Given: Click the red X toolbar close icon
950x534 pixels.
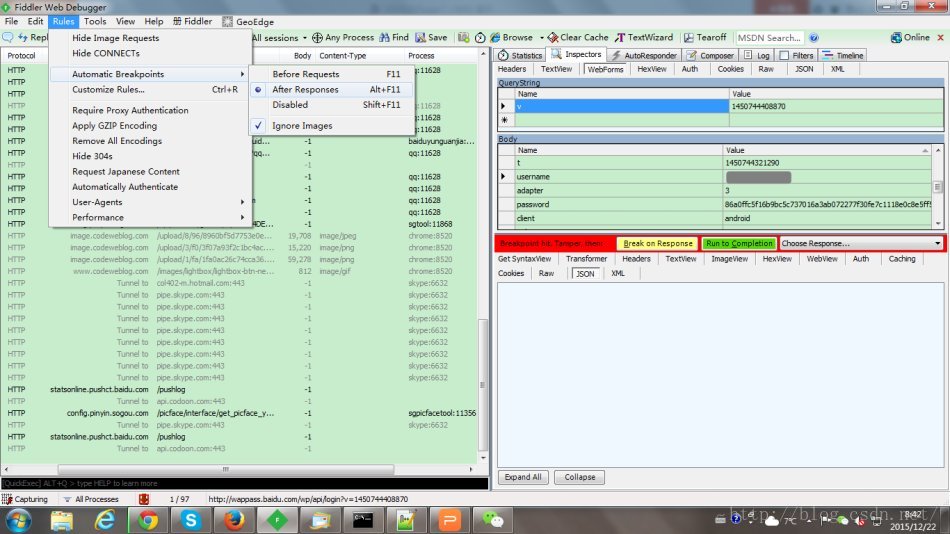Looking at the screenshot, I should point(940,38).
